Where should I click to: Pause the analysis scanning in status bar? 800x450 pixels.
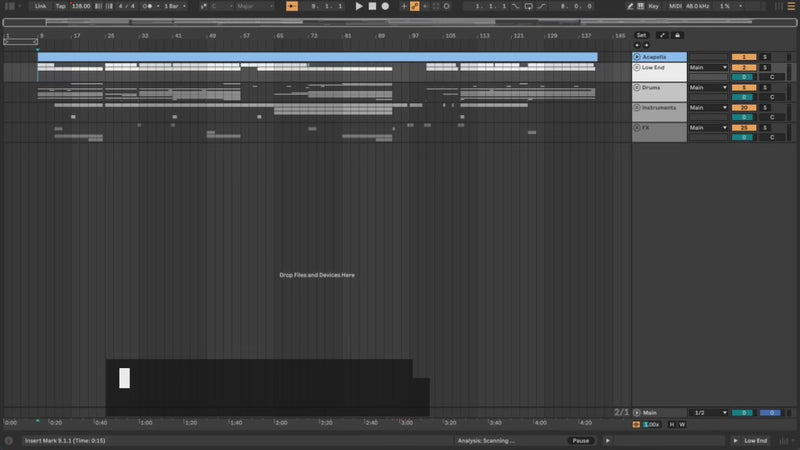click(580, 440)
